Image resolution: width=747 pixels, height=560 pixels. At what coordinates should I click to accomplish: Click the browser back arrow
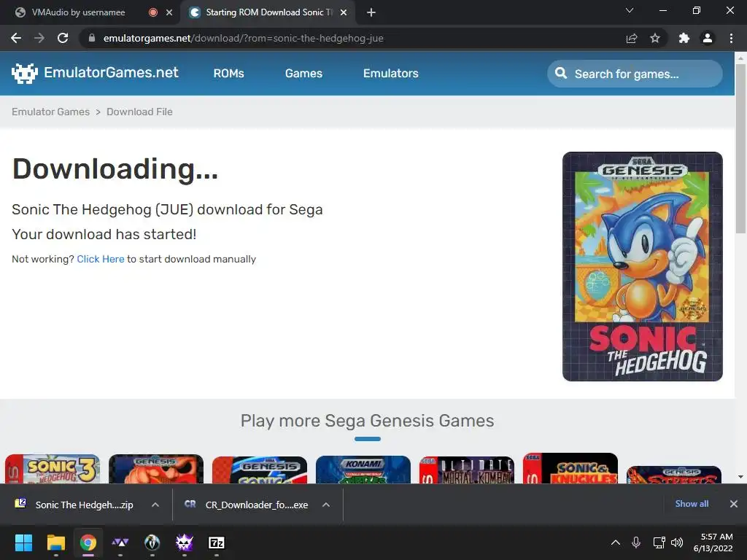[x=16, y=38]
